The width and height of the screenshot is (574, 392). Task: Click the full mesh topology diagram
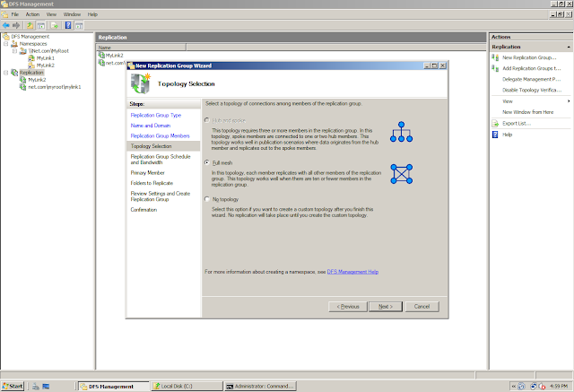click(401, 174)
